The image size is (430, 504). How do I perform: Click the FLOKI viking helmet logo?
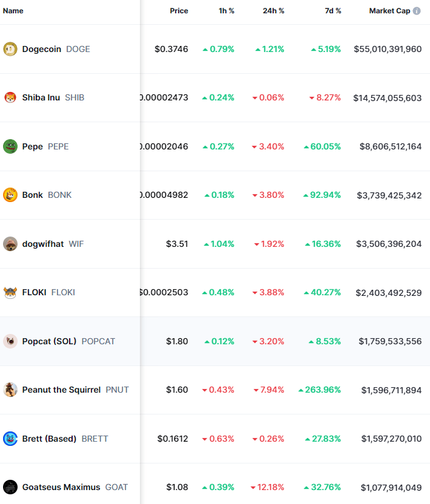click(10, 292)
